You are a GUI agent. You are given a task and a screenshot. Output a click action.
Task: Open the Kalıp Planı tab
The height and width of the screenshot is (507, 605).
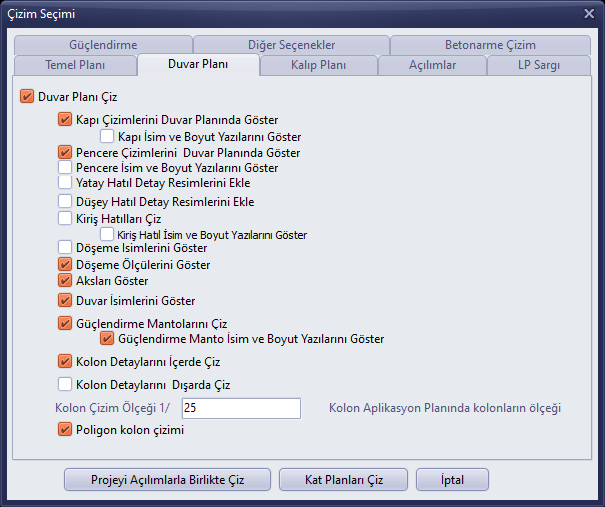click(x=318, y=65)
